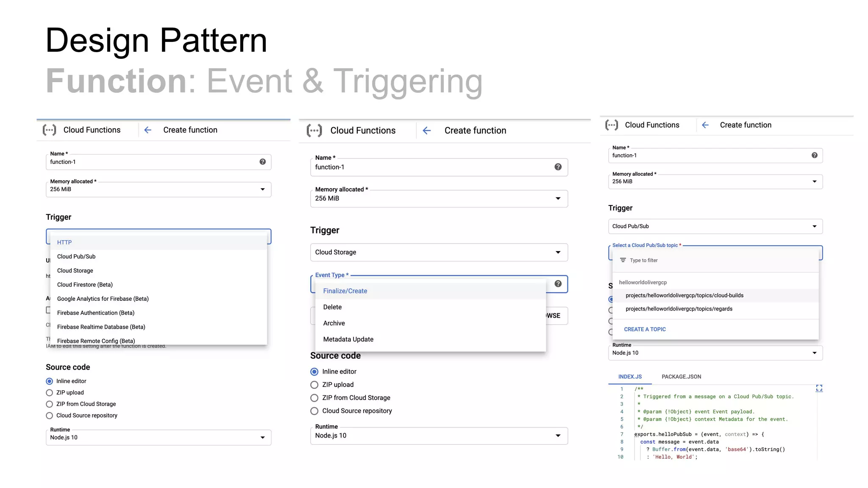Select Cloud Source repository in middle panel
Viewport: 868px width, 488px height.
(314, 411)
